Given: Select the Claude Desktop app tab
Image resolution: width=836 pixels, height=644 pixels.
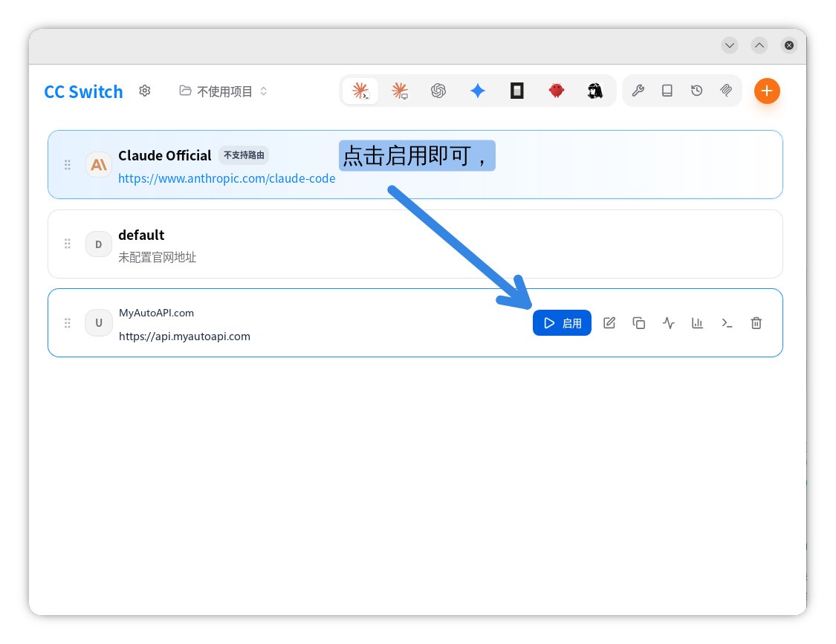Looking at the screenshot, I should pyautogui.click(x=400, y=91).
